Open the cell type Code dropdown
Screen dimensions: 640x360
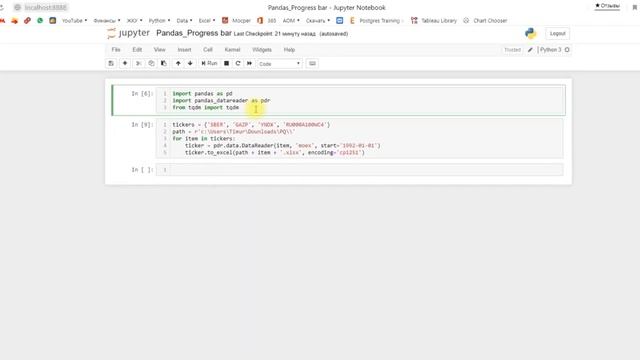280,64
